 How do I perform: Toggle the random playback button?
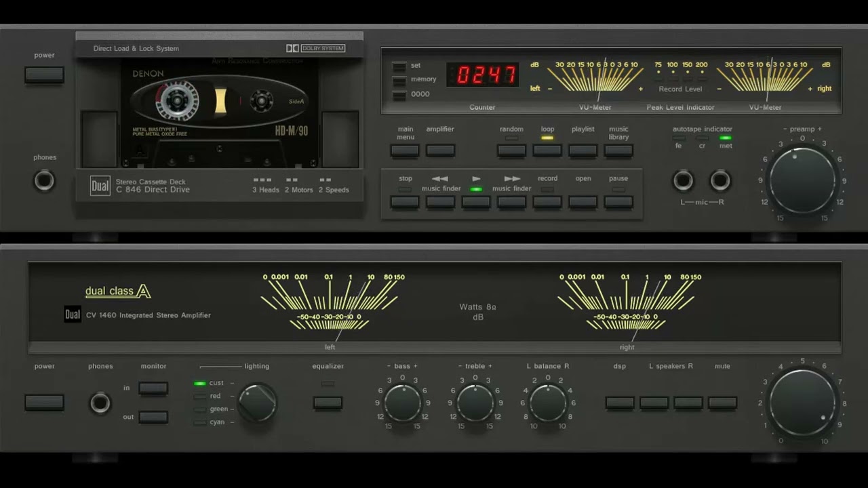511,150
